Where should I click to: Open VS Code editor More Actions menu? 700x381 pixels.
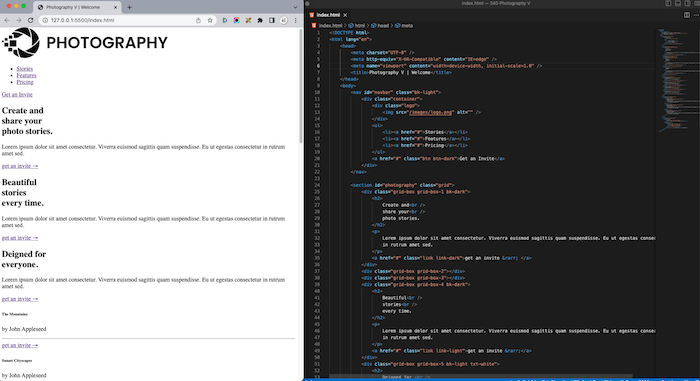click(696, 15)
